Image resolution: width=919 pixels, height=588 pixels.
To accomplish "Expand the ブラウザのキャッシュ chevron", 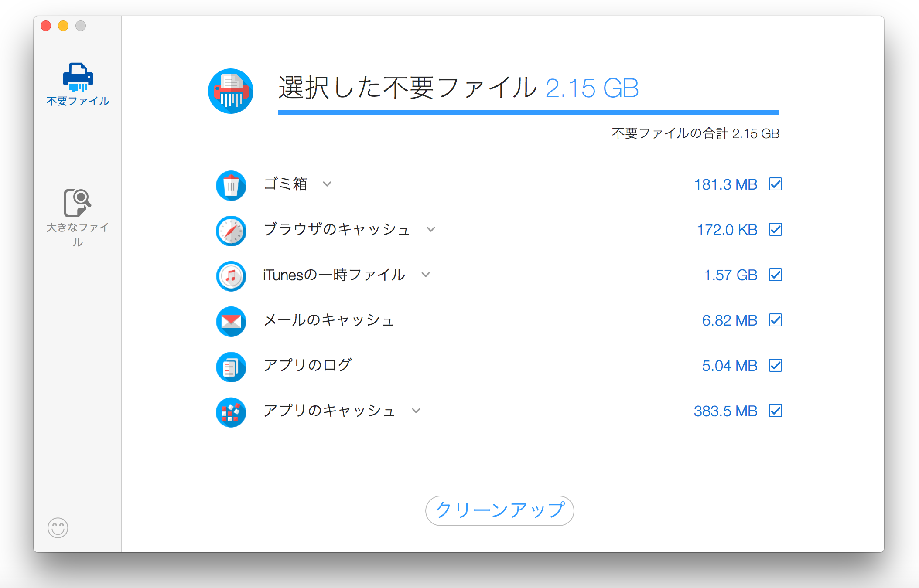I will click(x=431, y=229).
